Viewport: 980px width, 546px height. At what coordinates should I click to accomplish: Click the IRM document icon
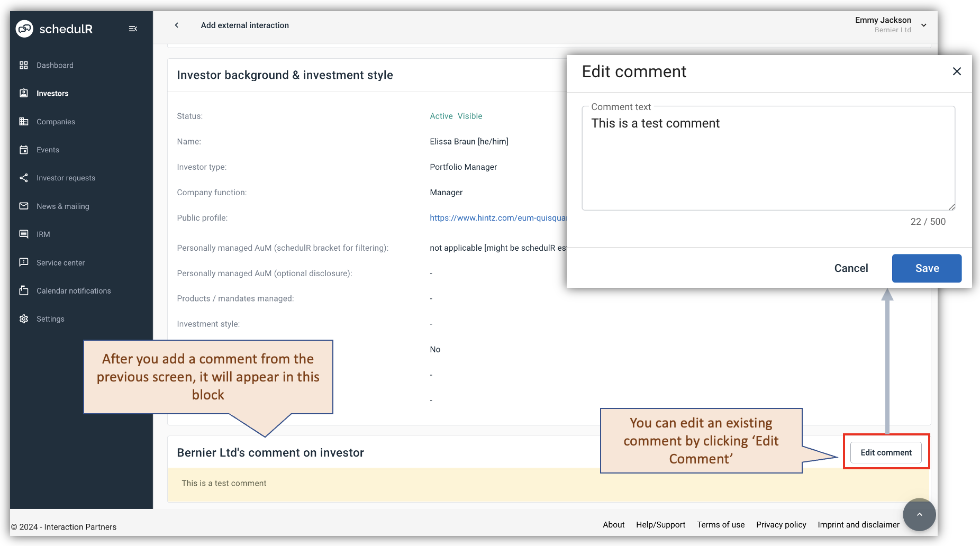(x=24, y=234)
